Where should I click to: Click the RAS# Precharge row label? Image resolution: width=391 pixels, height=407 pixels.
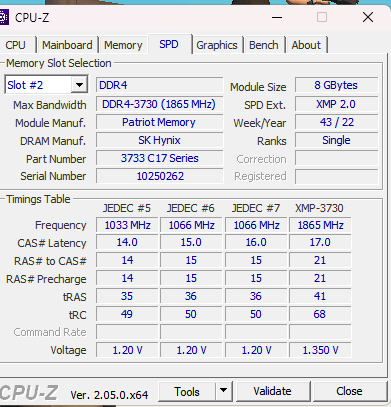(46, 279)
